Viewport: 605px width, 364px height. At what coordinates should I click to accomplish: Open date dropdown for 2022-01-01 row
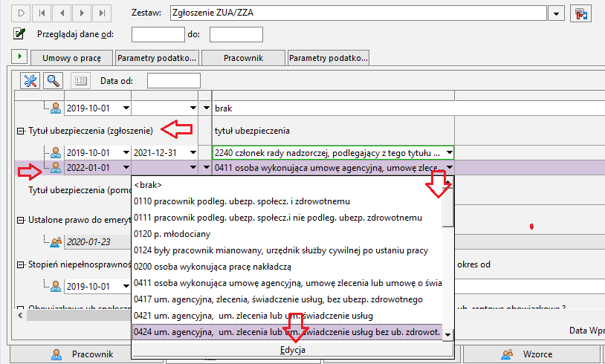click(126, 167)
